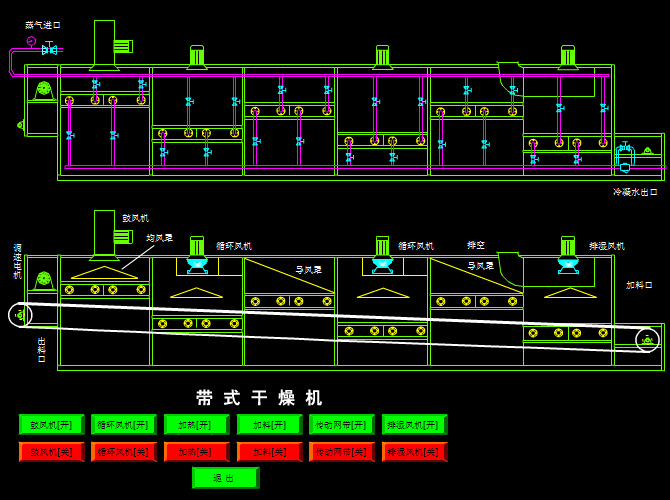The width and height of the screenshot is (670, 500).
Task: Click the 加料口 label
Action: (639, 285)
